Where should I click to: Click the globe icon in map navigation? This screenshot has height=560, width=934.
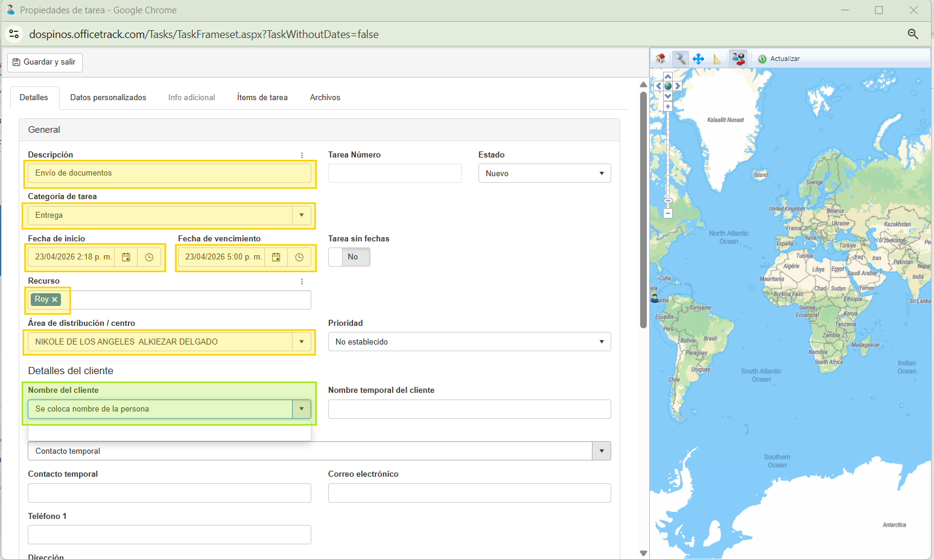[668, 86]
